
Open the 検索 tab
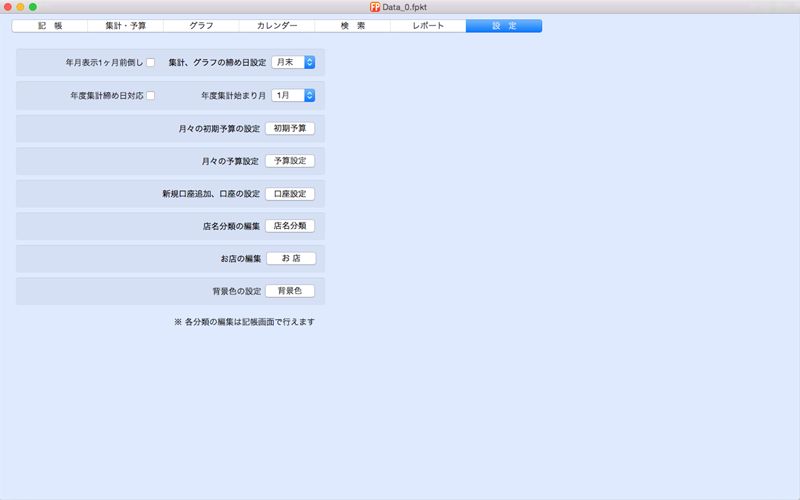(x=353, y=26)
